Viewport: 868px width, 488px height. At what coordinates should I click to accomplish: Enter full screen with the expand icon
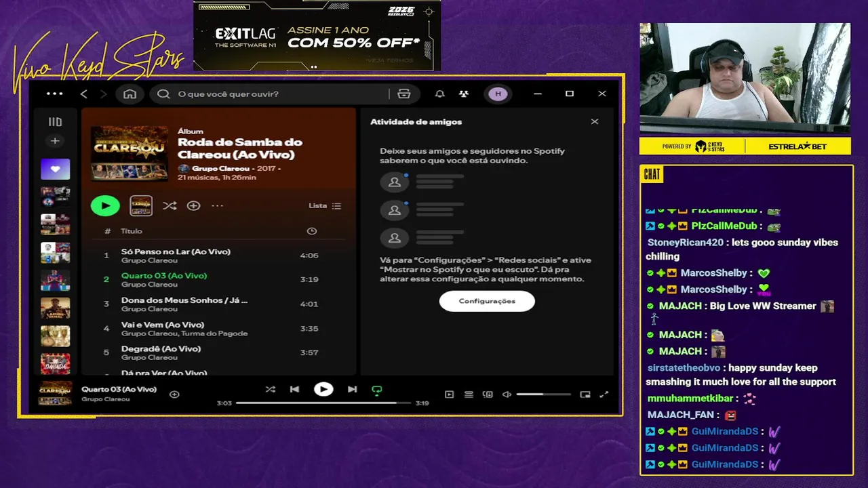tap(604, 394)
